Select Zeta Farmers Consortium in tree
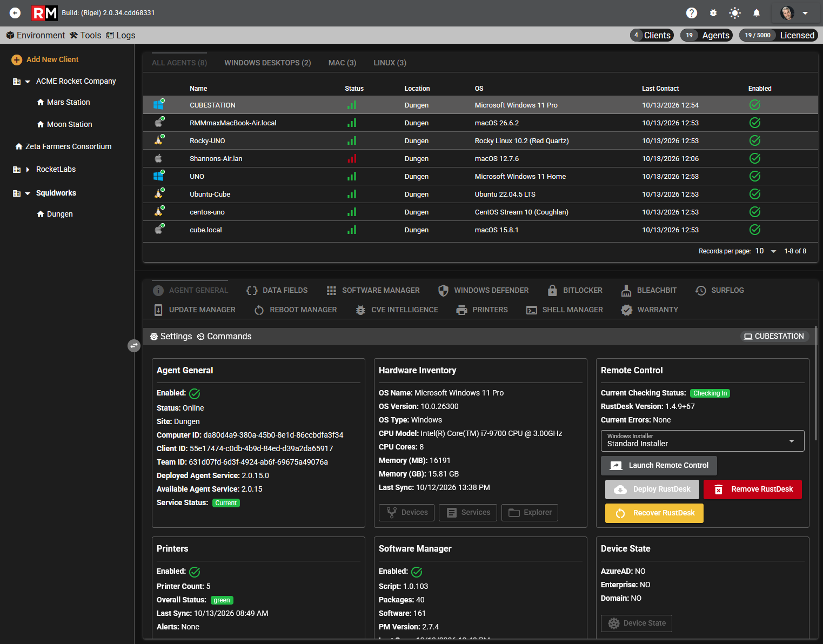Image resolution: width=823 pixels, height=644 pixels. tap(69, 146)
